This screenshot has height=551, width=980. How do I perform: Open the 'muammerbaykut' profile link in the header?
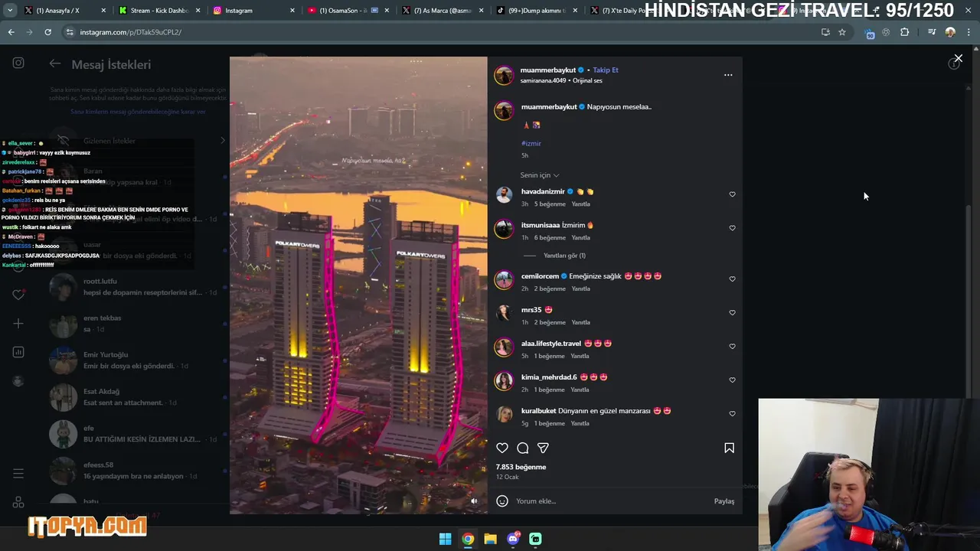pos(548,70)
